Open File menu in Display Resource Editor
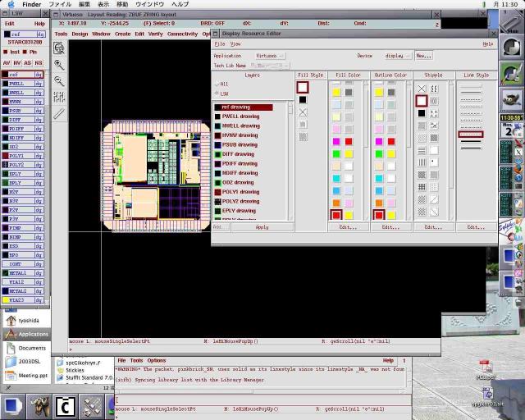Screen dimensions: 525x420 click(220, 43)
